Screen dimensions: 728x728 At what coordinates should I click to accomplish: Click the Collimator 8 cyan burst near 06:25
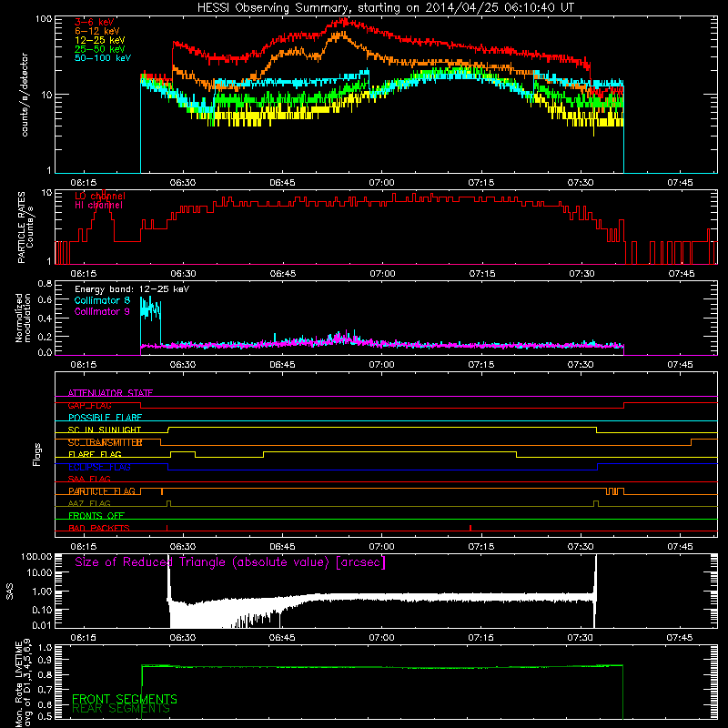pos(151,308)
